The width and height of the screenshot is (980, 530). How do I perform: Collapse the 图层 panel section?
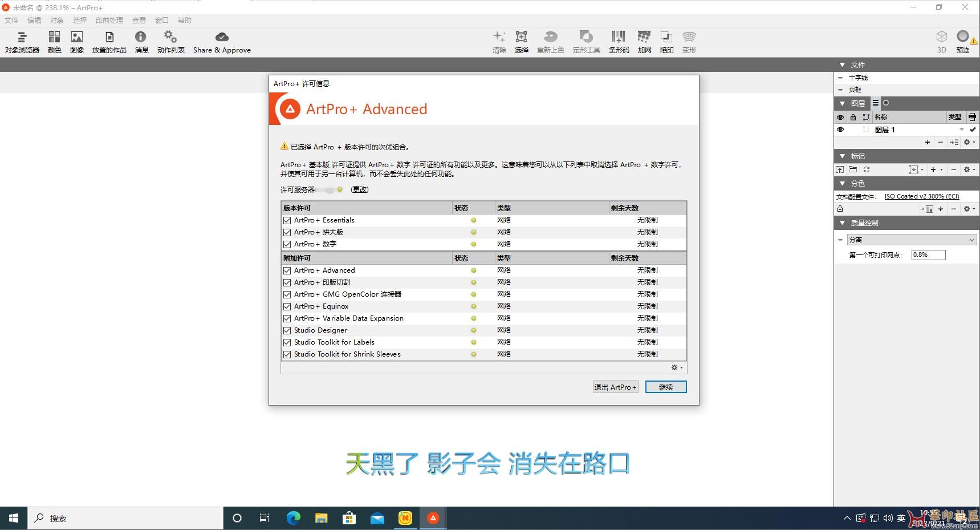tap(842, 103)
